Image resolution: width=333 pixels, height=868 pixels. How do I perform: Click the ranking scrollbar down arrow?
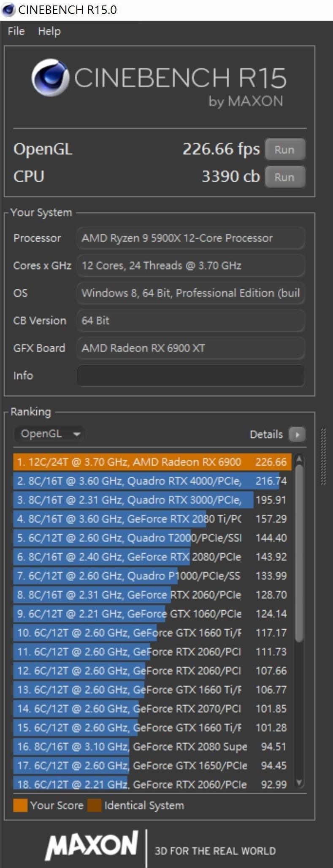click(299, 783)
